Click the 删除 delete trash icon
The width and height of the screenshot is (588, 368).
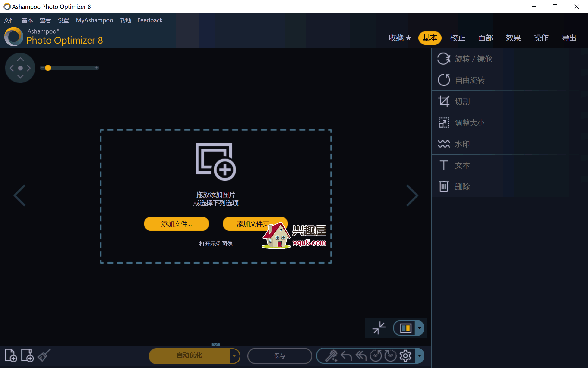[x=444, y=187]
